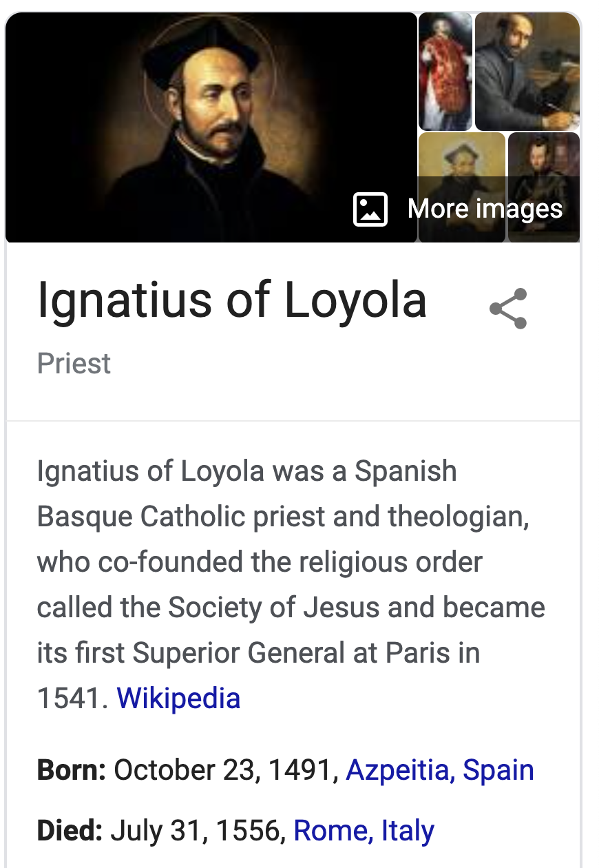Open the large portrait of Ignatius
The height and width of the screenshot is (868, 599).
click(x=211, y=128)
